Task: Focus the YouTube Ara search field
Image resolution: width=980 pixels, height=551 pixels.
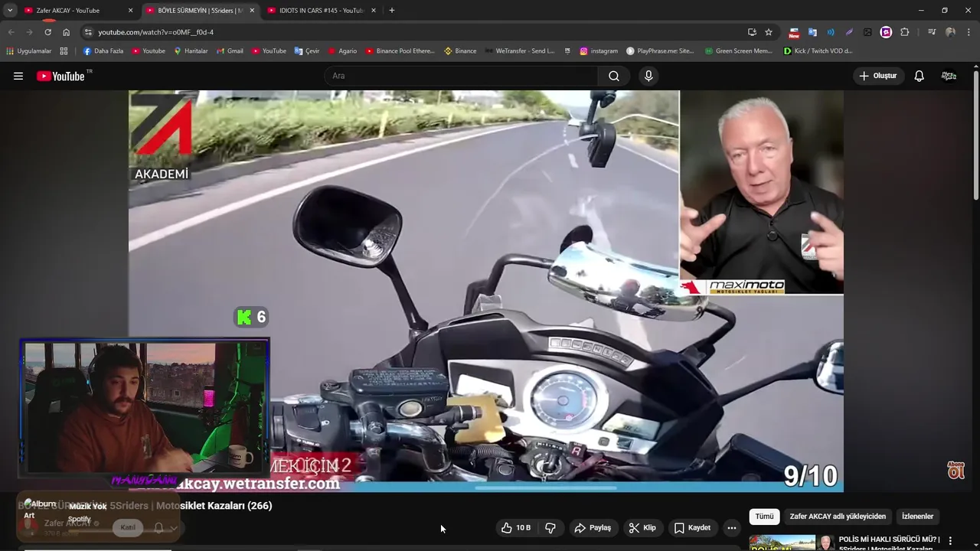Action: [x=461, y=76]
